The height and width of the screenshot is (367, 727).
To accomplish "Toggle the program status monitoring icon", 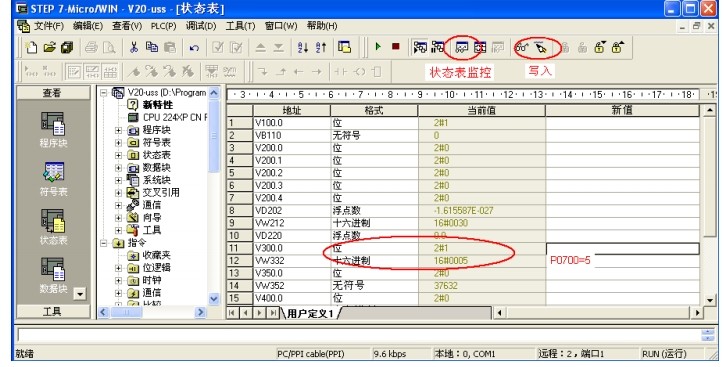I will (420, 47).
